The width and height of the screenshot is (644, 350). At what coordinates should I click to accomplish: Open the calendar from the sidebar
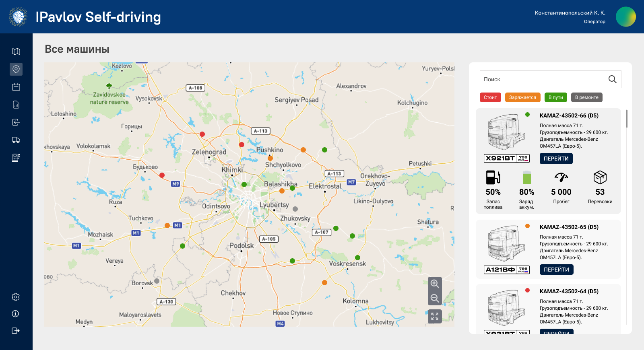coord(16,87)
